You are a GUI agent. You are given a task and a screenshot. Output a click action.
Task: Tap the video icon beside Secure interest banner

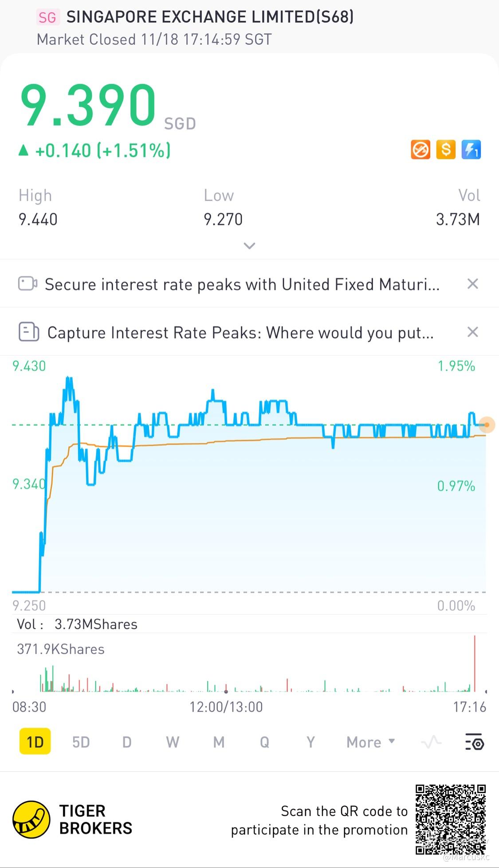pyautogui.click(x=28, y=284)
